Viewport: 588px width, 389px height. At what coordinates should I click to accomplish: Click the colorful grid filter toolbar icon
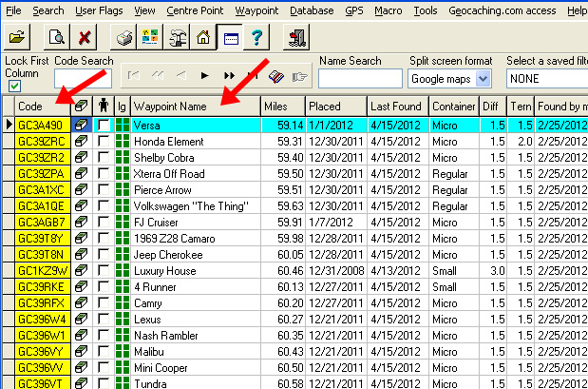point(150,37)
